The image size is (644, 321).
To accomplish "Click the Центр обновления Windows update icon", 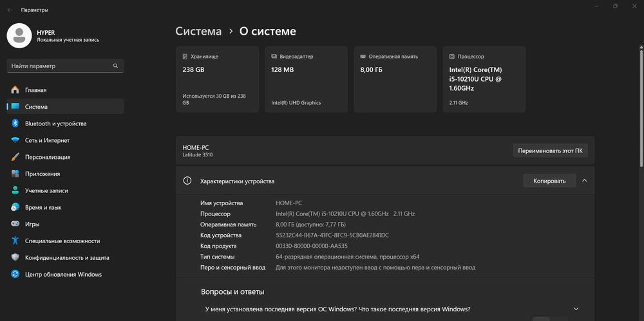I will click(x=15, y=274).
